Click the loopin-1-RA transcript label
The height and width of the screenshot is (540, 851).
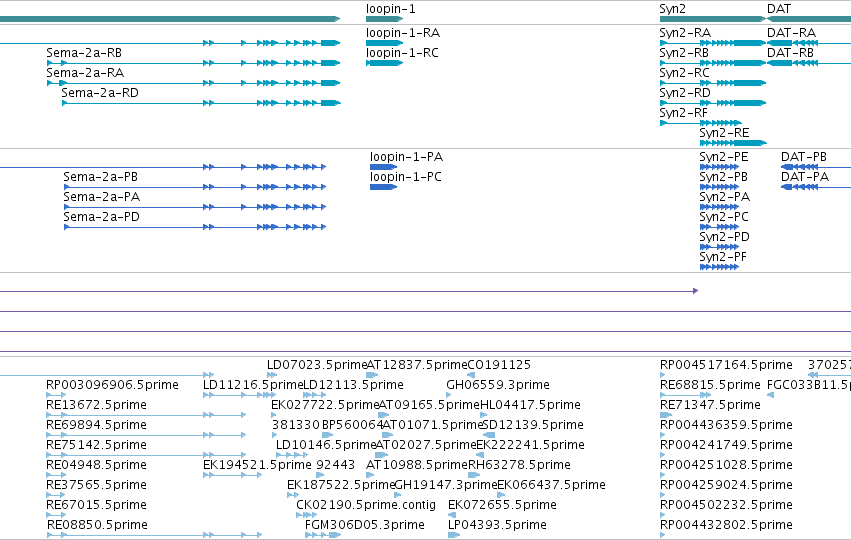pos(403,33)
